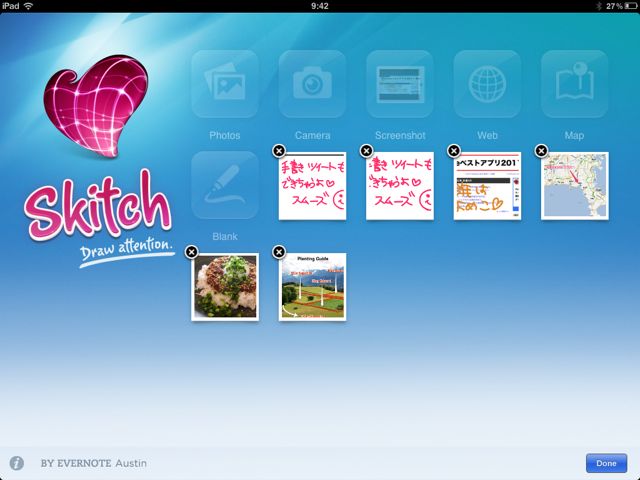Tap the battery indicator in status bar
This screenshot has width=640, height=480.
pos(630,6)
